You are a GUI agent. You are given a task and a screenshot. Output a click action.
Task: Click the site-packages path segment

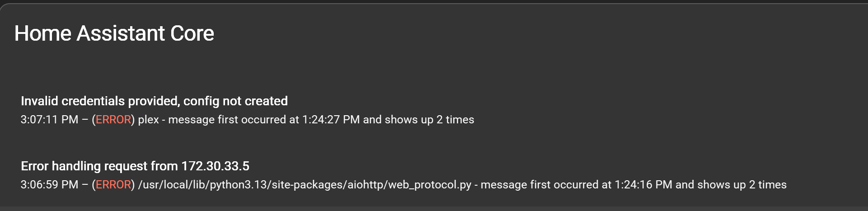click(308, 185)
